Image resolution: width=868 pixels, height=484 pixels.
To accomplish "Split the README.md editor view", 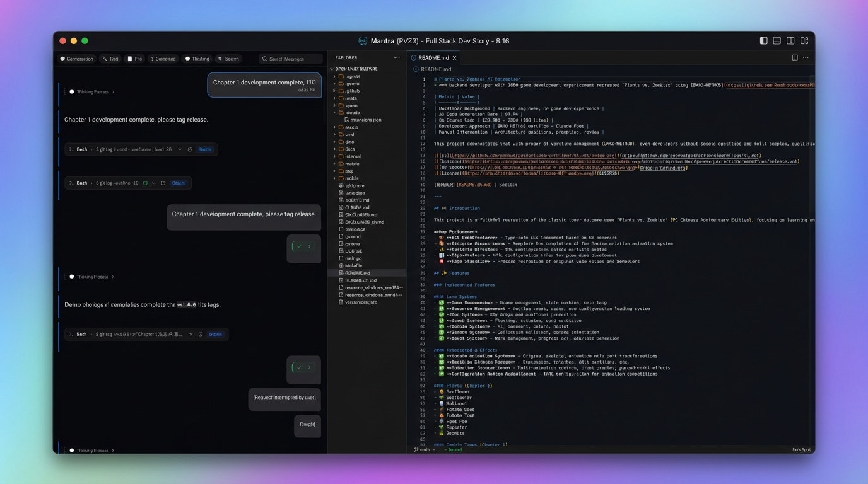I will 795,57.
